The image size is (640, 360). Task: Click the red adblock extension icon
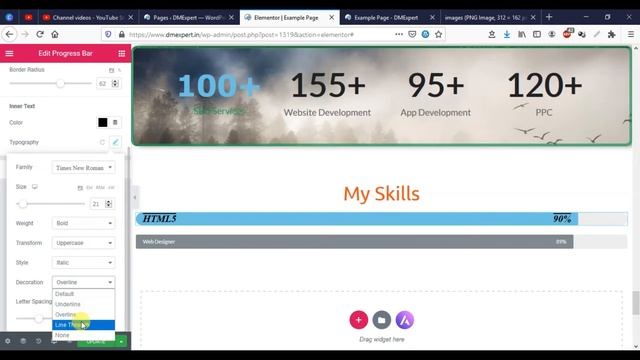567,34
